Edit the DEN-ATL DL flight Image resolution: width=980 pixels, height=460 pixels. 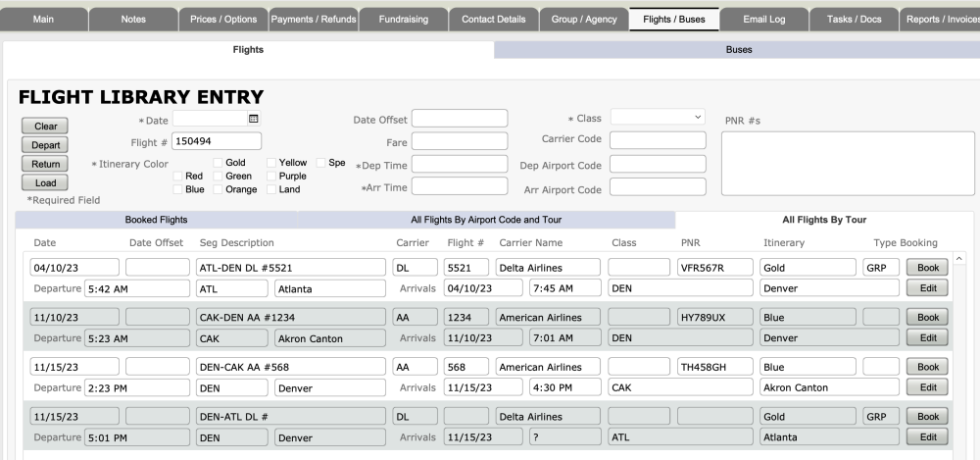click(927, 436)
